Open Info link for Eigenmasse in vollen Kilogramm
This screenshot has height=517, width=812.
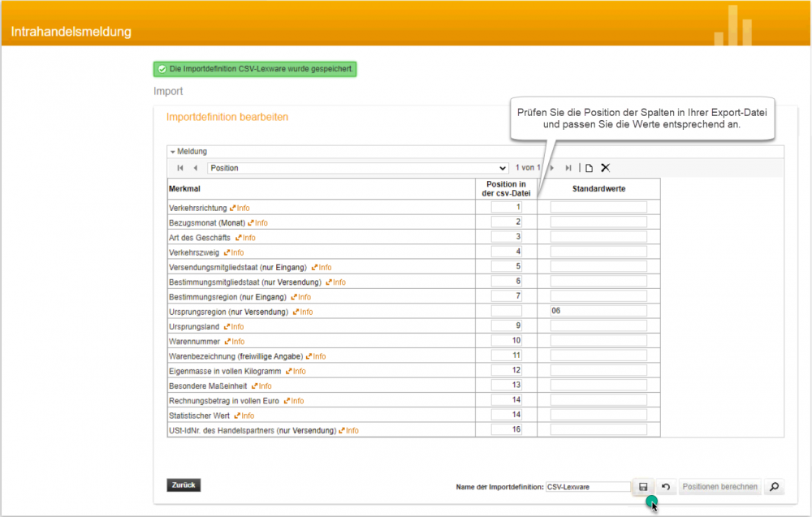tap(296, 372)
